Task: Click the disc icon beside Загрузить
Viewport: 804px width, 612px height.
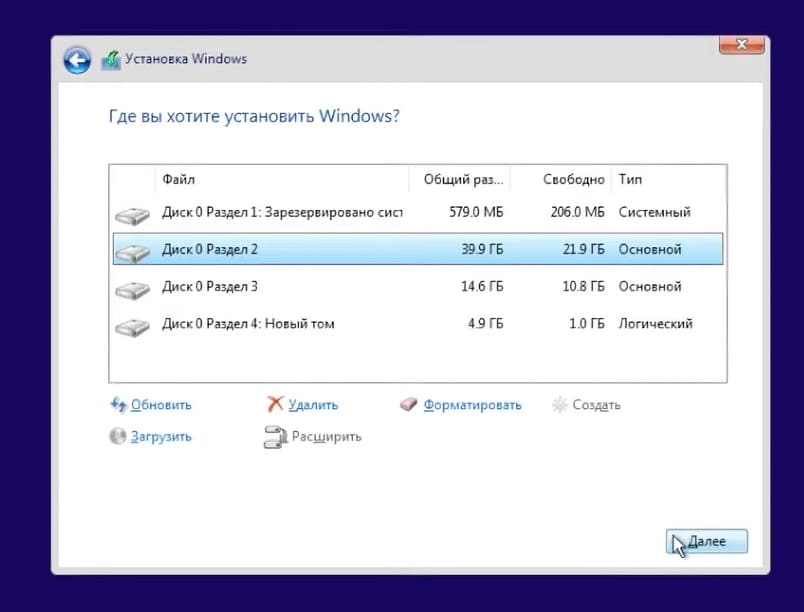Action: (x=118, y=436)
